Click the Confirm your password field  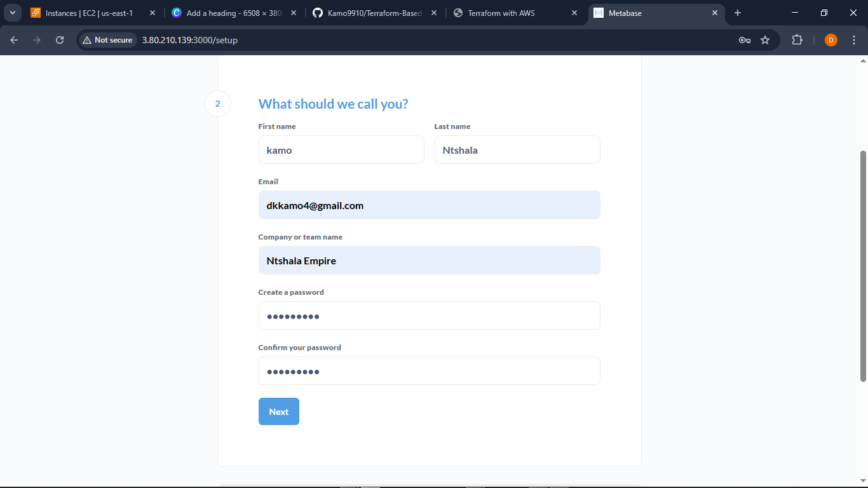(x=429, y=371)
